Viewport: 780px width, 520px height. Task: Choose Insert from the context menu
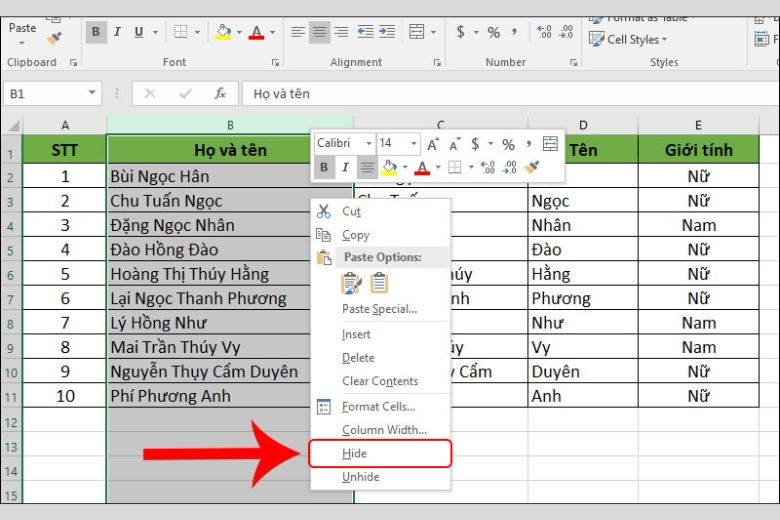point(381,334)
